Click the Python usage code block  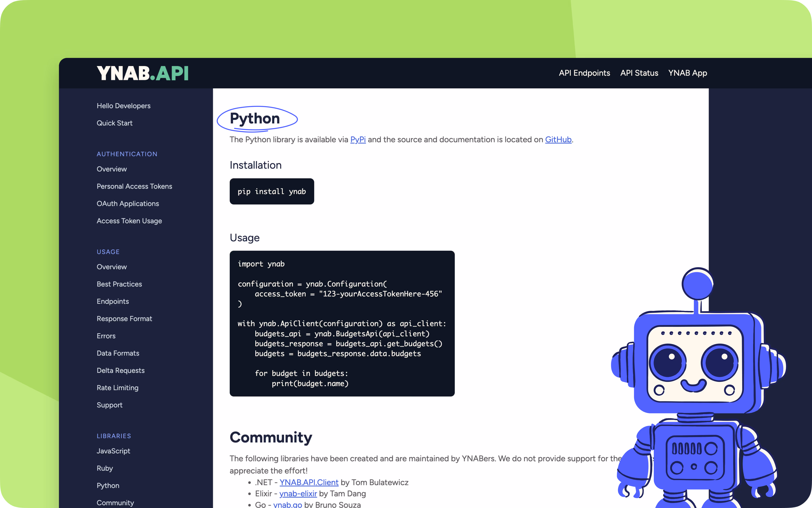pos(342,324)
